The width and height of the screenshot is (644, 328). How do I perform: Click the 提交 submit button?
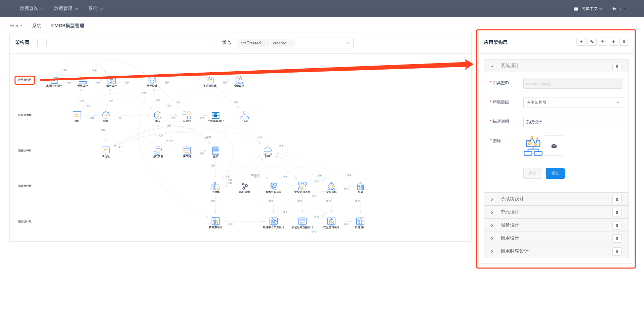click(x=555, y=173)
